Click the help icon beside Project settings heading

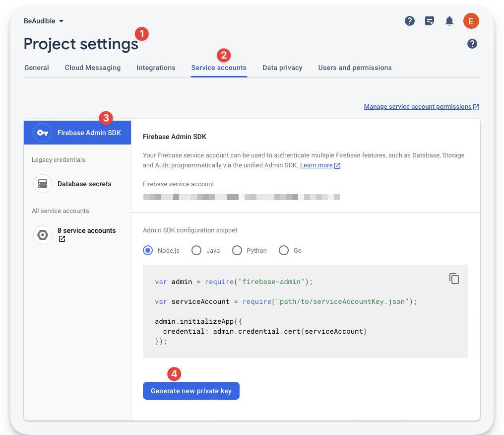[472, 44]
